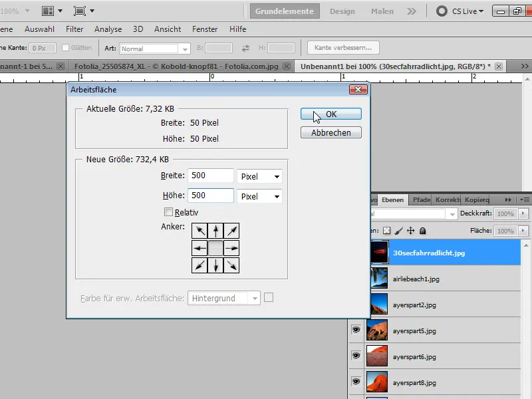The height and width of the screenshot is (399, 532).
Task: Open the Analyse menu
Action: point(108,29)
